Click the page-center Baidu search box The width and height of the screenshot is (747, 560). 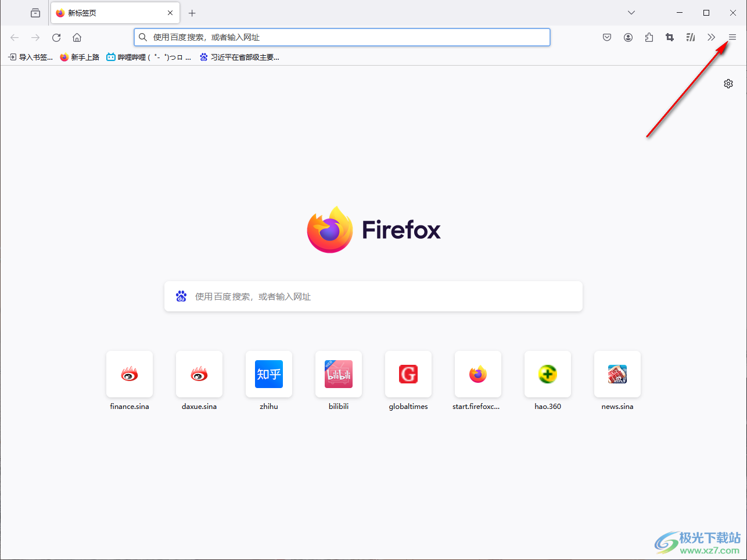tap(373, 296)
